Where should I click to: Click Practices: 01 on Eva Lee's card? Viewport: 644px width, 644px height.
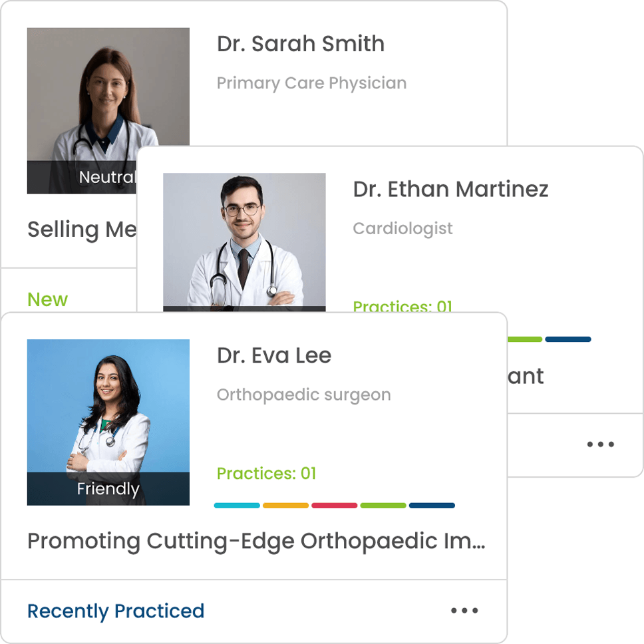coord(267,474)
